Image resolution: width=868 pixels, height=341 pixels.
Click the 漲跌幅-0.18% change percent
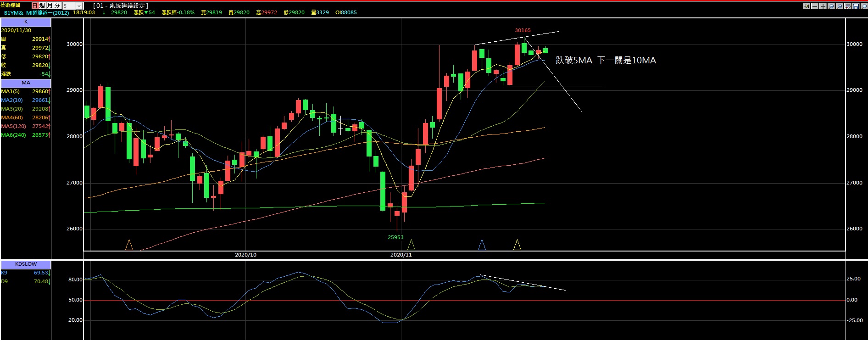pos(178,12)
